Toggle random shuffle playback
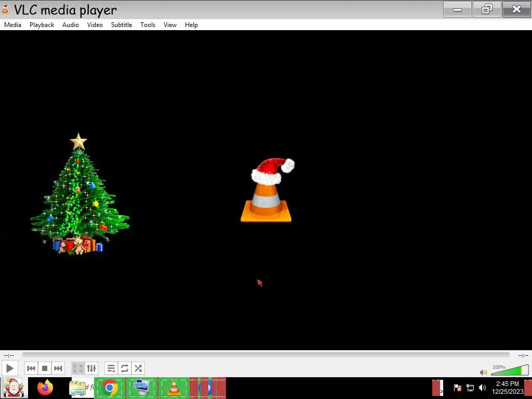The height and width of the screenshot is (399, 532). point(138,368)
